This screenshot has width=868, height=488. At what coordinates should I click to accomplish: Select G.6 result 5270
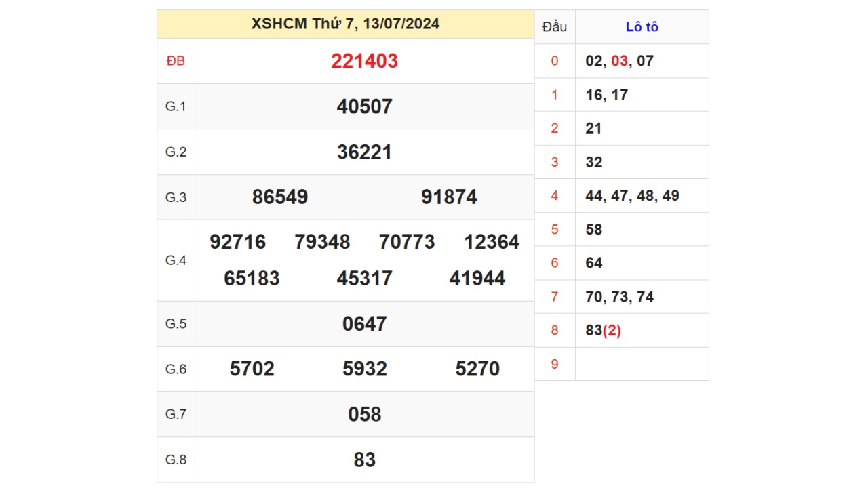477,369
